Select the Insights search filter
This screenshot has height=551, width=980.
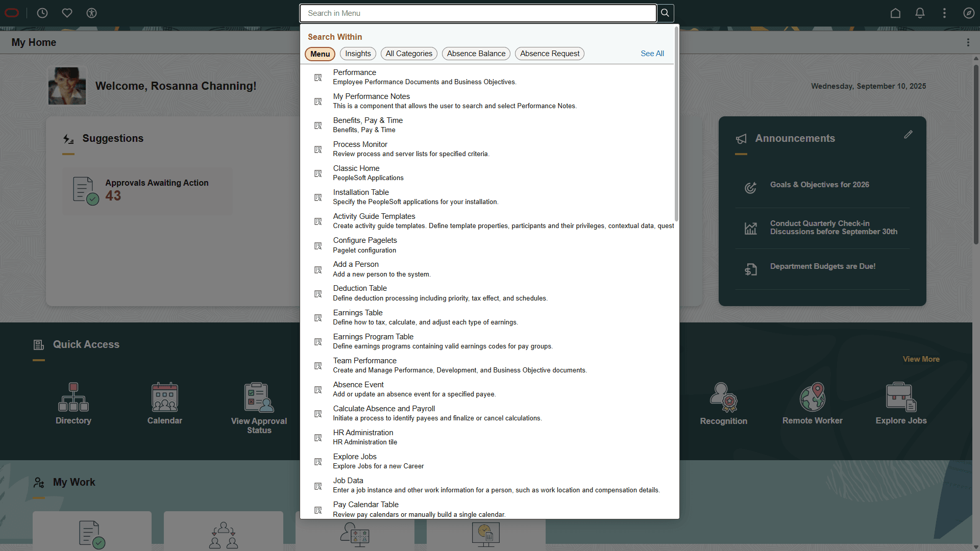pyautogui.click(x=358, y=54)
